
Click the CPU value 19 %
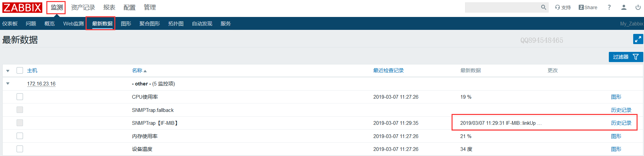pos(466,97)
